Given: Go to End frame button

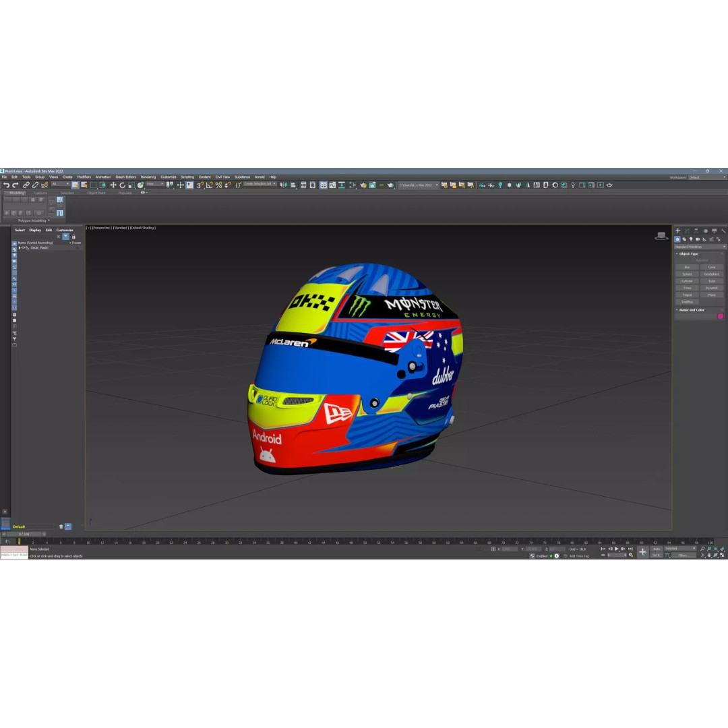Looking at the screenshot, I should pos(630,549).
